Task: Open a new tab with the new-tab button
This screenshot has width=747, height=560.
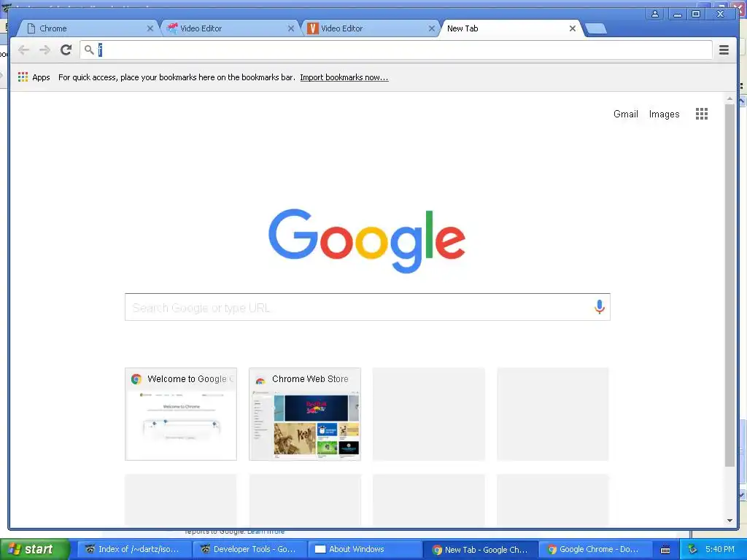Action: coord(595,28)
